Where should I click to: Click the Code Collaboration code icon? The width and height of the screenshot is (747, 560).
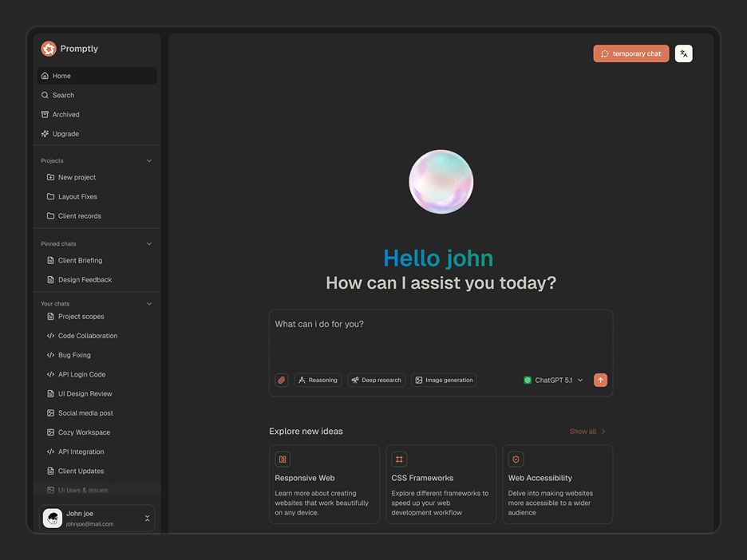pyautogui.click(x=50, y=336)
